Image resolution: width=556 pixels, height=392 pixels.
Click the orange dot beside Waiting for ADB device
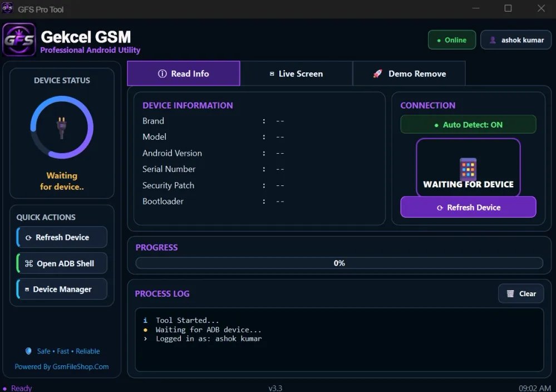pyautogui.click(x=145, y=330)
